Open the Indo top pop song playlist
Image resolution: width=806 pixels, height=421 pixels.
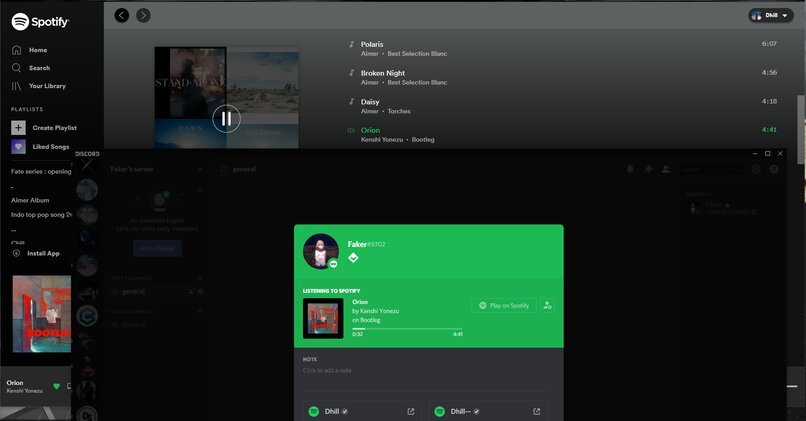coord(41,215)
